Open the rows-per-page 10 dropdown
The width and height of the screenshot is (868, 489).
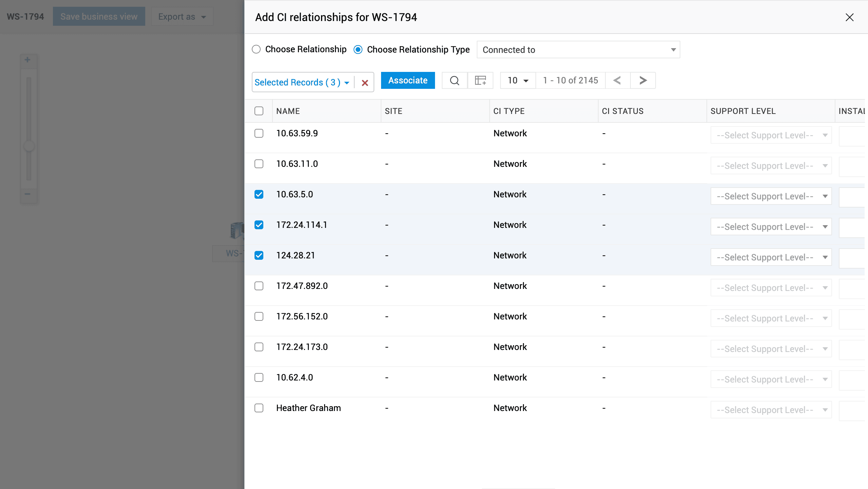[518, 81]
